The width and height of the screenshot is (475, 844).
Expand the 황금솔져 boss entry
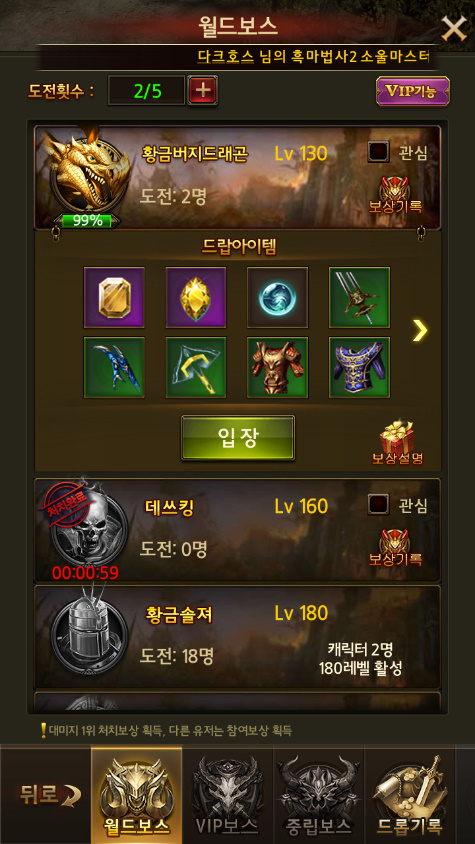click(238, 637)
